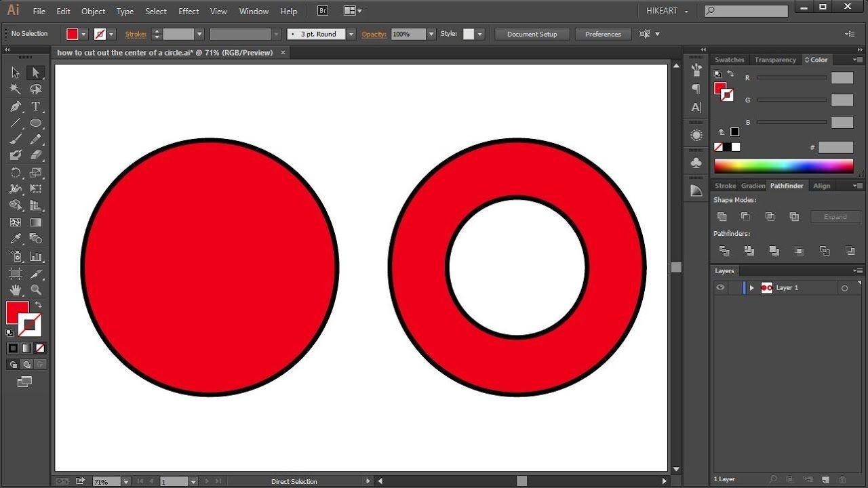Screen dimensions: 868x488
Task: Click the Magic Wand tool
Action: click(x=15, y=89)
